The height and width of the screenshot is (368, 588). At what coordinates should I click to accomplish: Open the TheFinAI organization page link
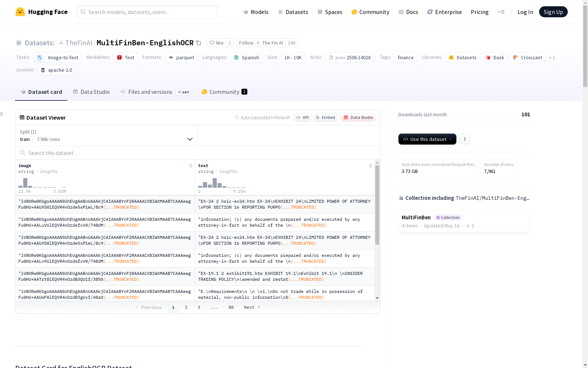pos(79,43)
